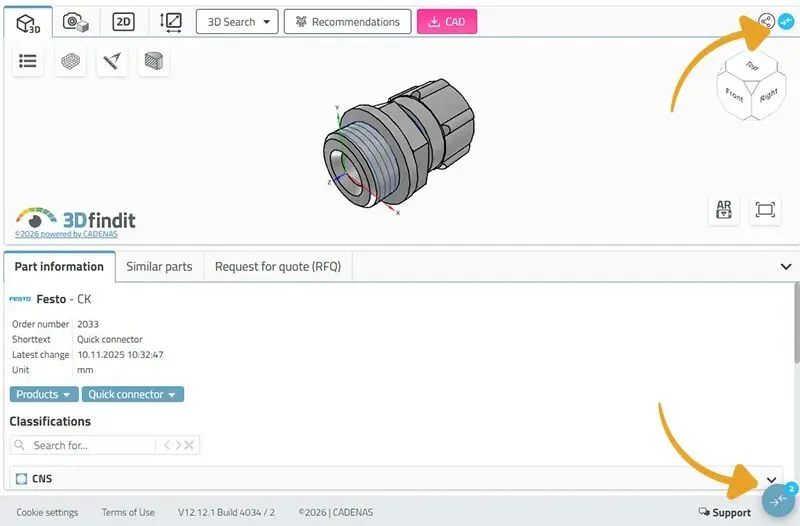
Task: Toggle the wireframe mesh display icon
Action: tap(70, 61)
